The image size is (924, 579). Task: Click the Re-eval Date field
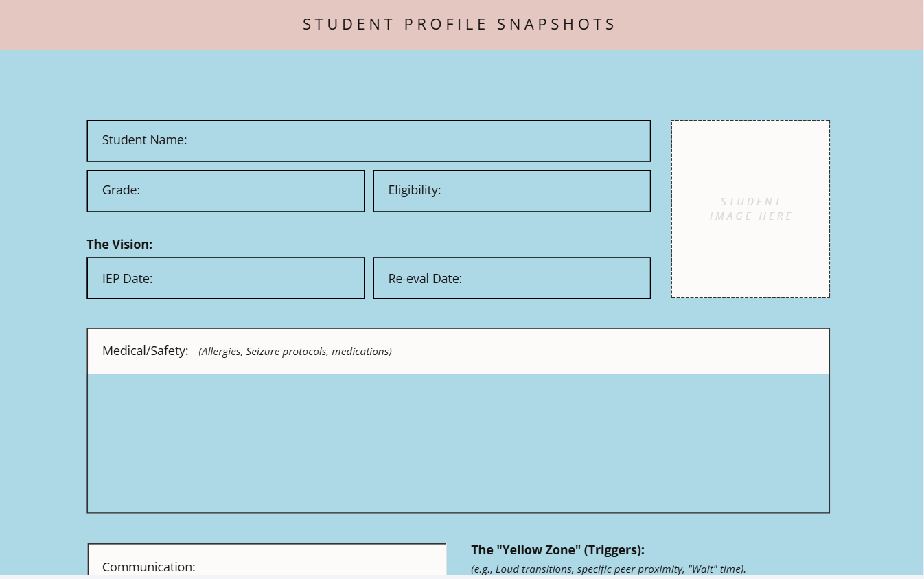coord(512,278)
